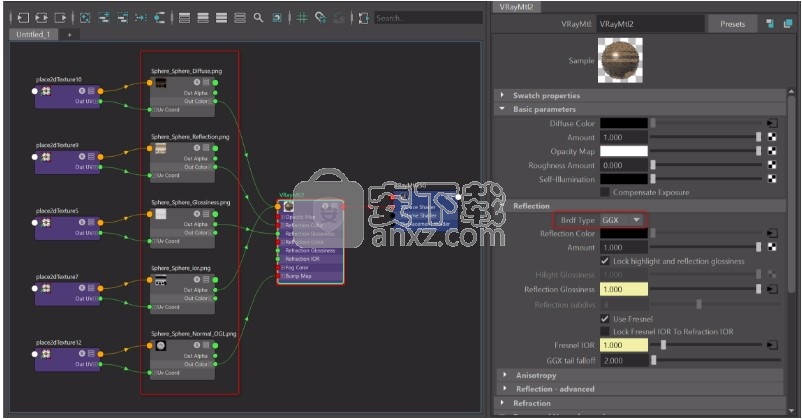Add selected nodes to graph icon
Image resolution: width=802 pixels, height=420 pixels.
tap(104, 18)
